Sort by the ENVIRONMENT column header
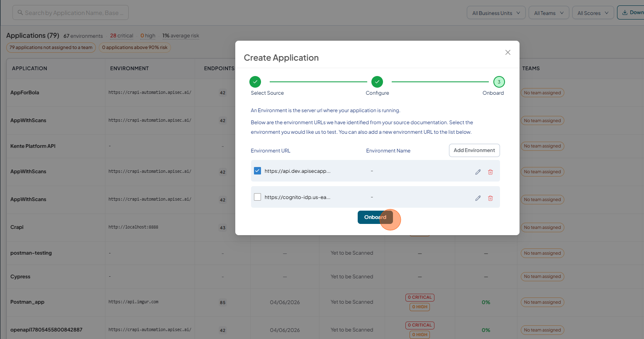 point(129,69)
